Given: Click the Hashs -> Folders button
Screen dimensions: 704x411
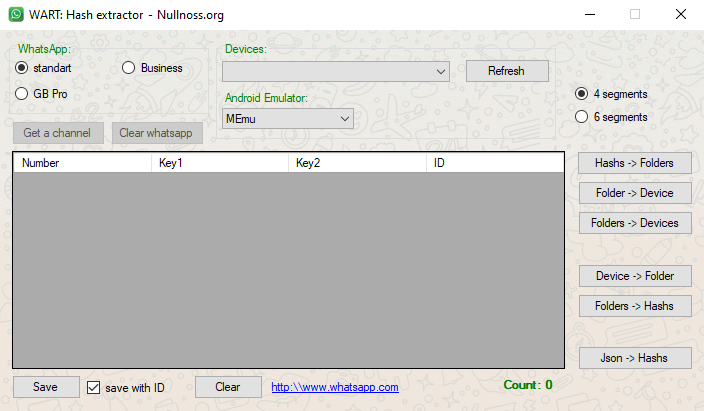Looking at the screenshot, I should tap(635, 163).
